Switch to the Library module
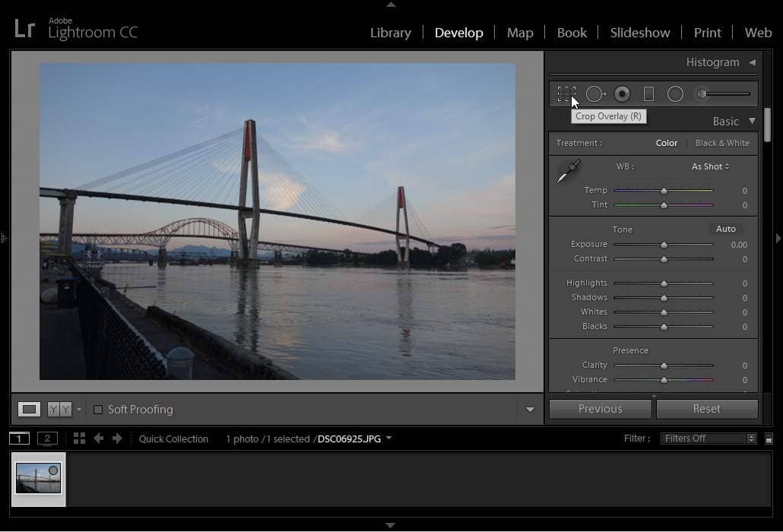The image size is (783, 532). pos(390,33)
